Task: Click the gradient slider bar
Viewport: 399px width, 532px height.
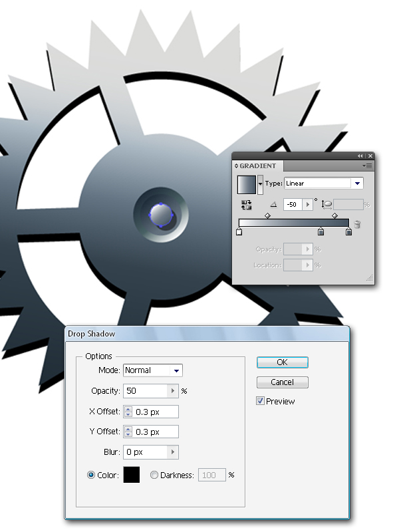Action: pos(294,223)
